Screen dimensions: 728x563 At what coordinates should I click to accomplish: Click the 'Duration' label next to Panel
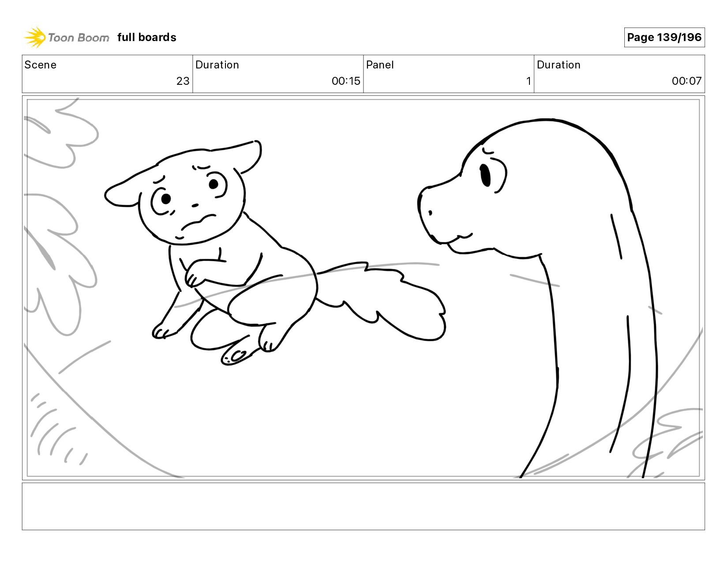coord(559,65)
